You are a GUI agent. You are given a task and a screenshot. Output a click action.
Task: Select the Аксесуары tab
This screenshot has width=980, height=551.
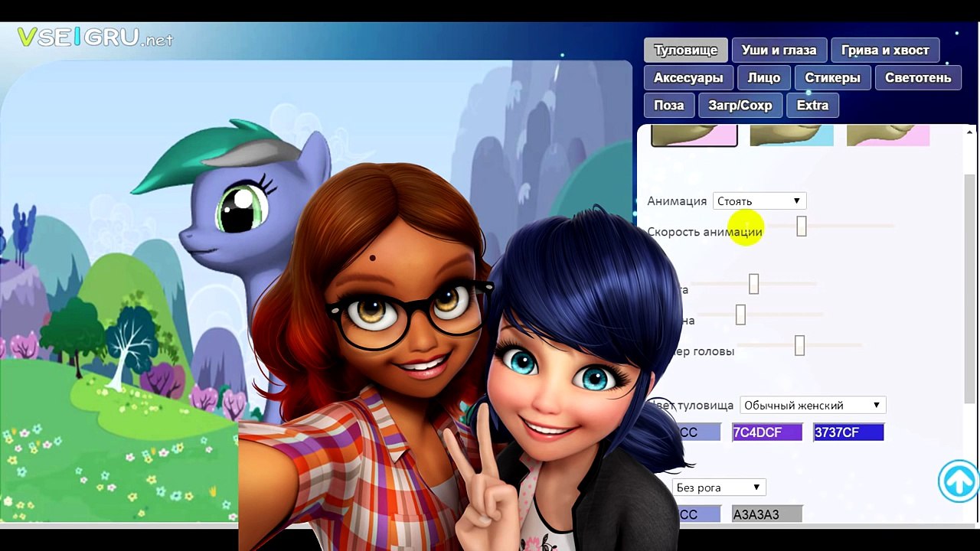point(688,78)
